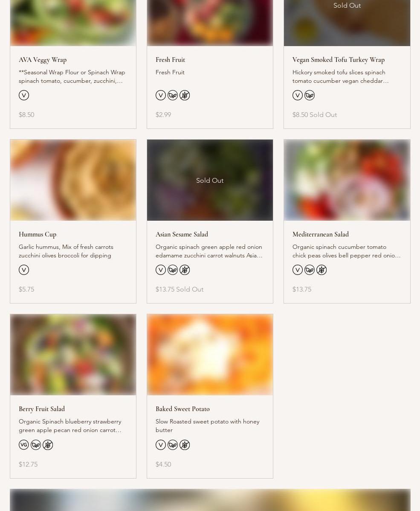Select the Baked Sweet Potato title

click(182, 409)
